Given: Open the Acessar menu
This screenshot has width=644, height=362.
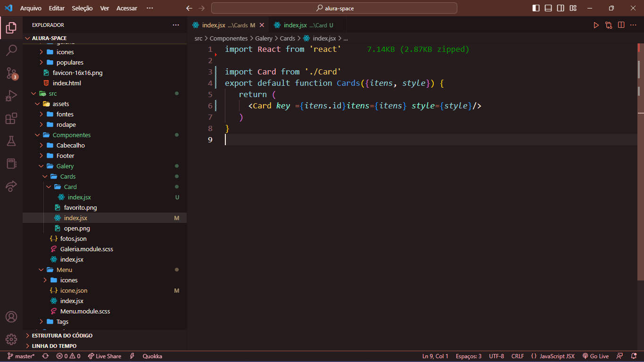Looking at the screenshot, I should click(x=127, y=8).
